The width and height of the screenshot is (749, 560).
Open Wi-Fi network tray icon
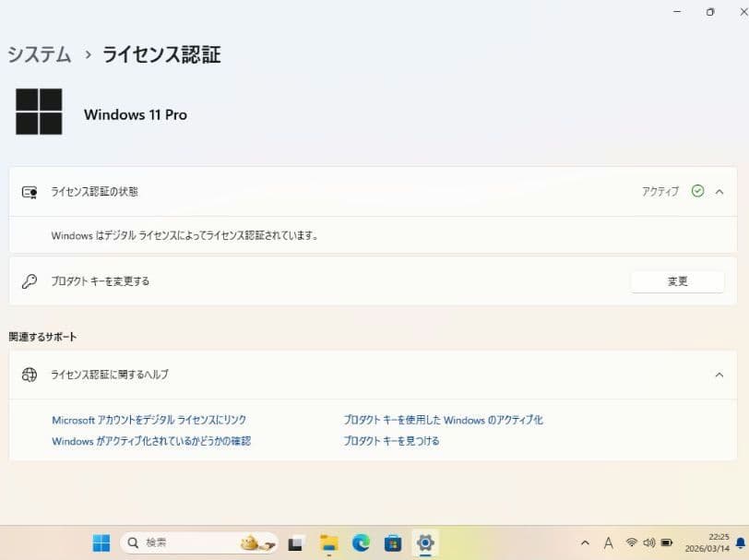point(632,542)
